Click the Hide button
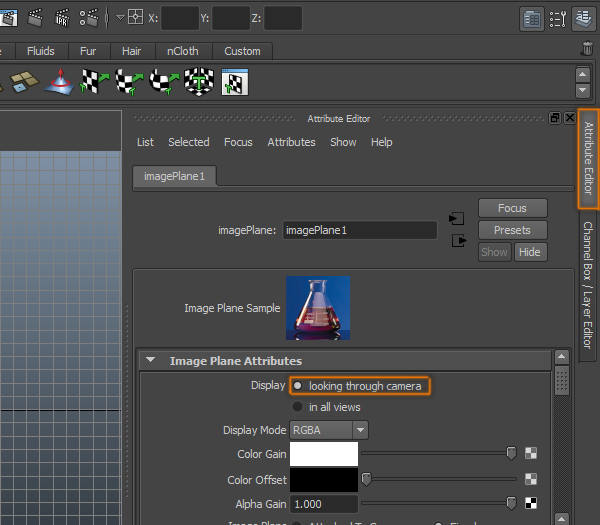This screenshot has width=600, height=525. point(530,252)
